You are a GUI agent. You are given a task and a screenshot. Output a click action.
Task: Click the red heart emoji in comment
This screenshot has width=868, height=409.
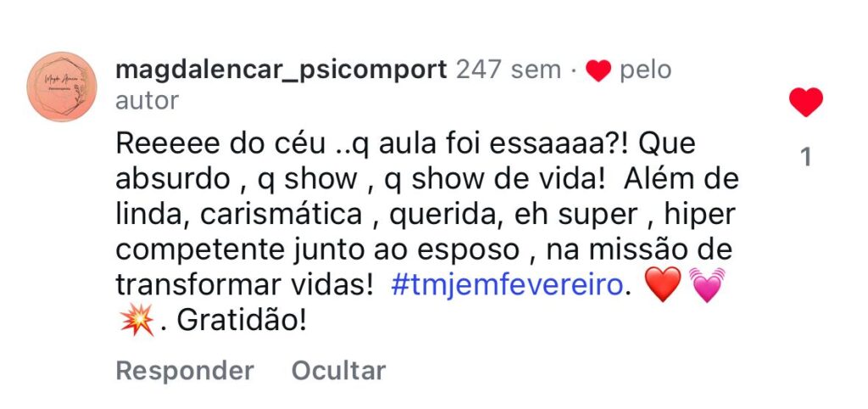click(x=662, y=285)
